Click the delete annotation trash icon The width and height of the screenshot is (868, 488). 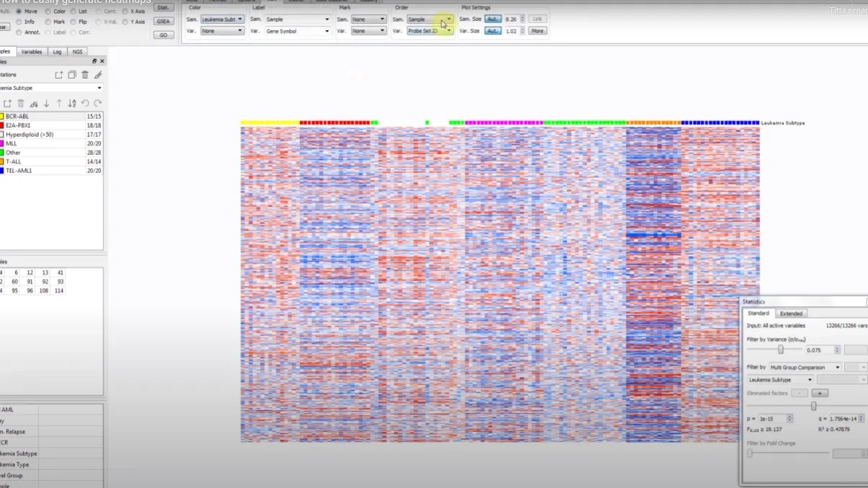tap(85, 75)
